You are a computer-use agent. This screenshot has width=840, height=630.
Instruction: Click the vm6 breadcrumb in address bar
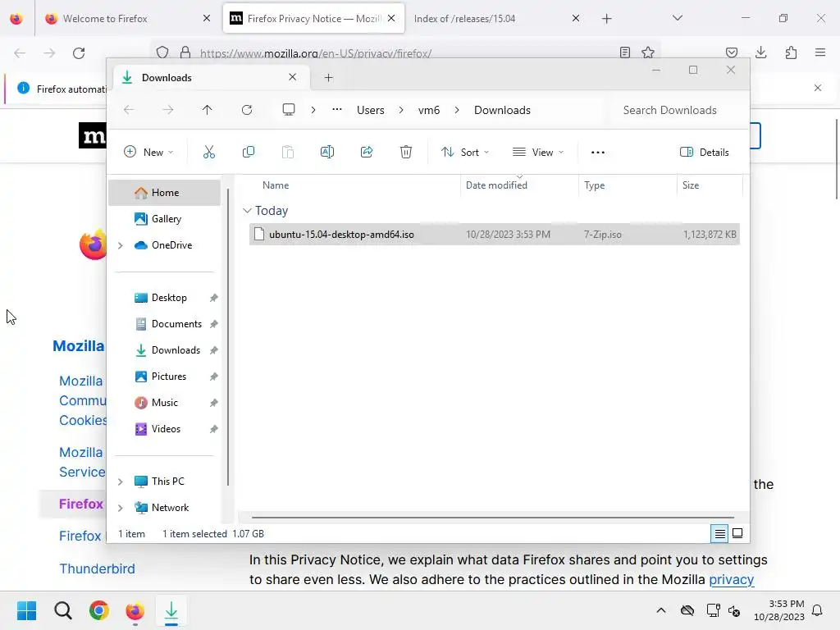[429, 110]
